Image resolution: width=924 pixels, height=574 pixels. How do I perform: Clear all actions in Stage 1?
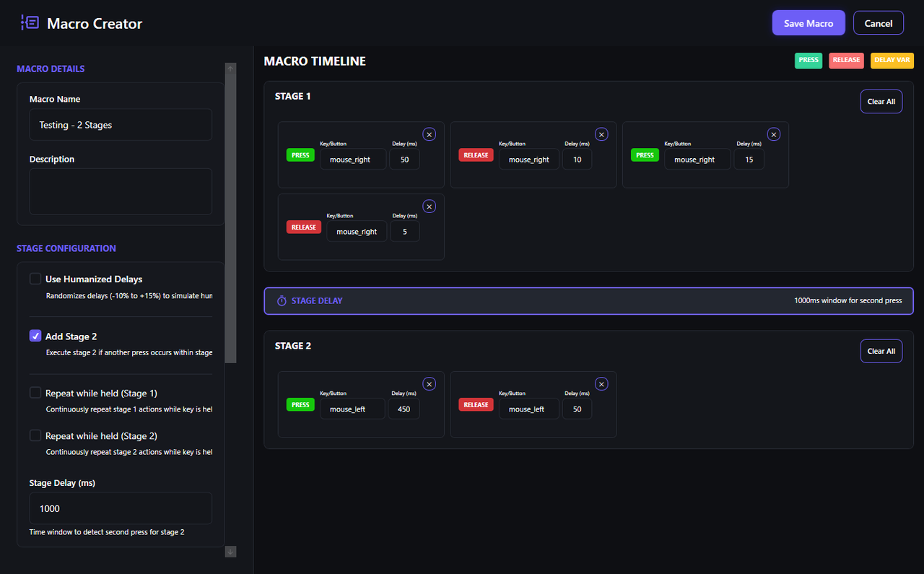881,102
